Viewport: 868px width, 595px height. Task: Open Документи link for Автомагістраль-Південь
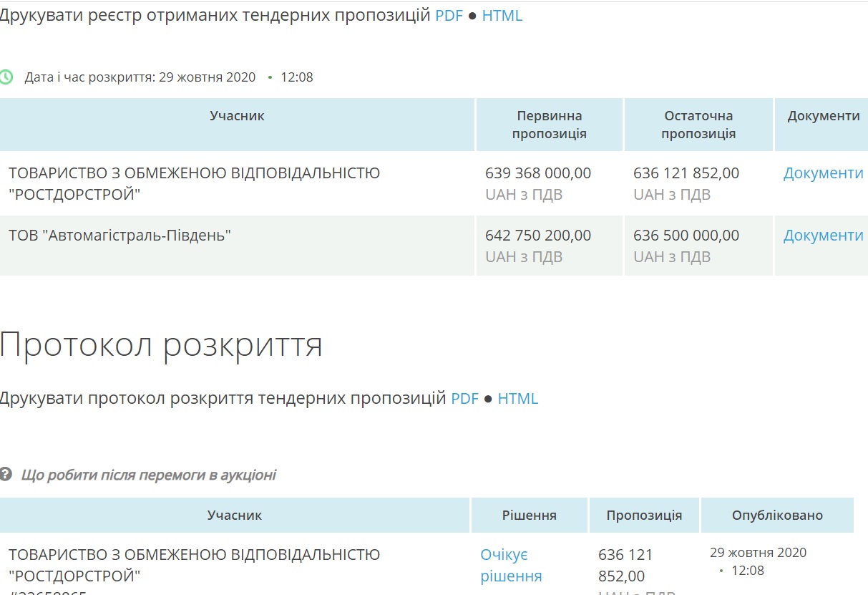pyautogui.click(x=823, y=236)
